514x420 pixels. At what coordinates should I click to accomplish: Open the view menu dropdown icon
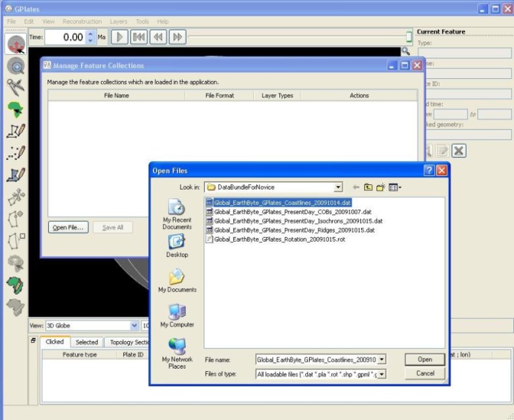395,187
